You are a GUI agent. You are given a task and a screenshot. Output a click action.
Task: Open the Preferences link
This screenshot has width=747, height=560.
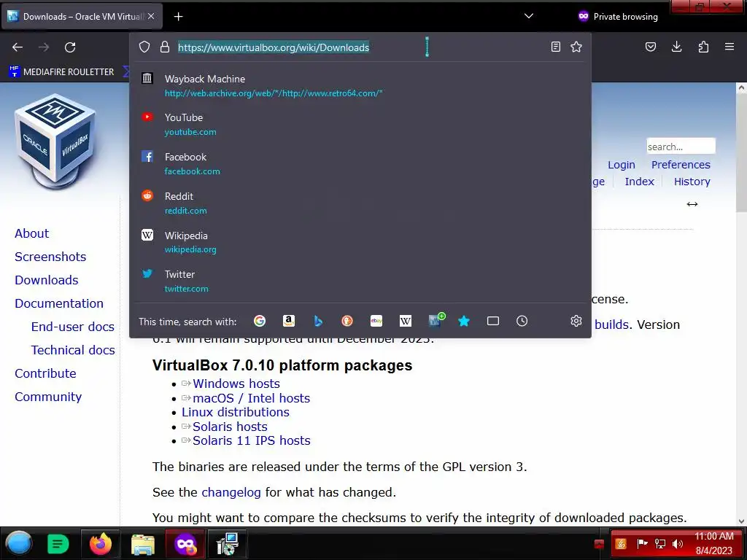click(x=681, y=165)
